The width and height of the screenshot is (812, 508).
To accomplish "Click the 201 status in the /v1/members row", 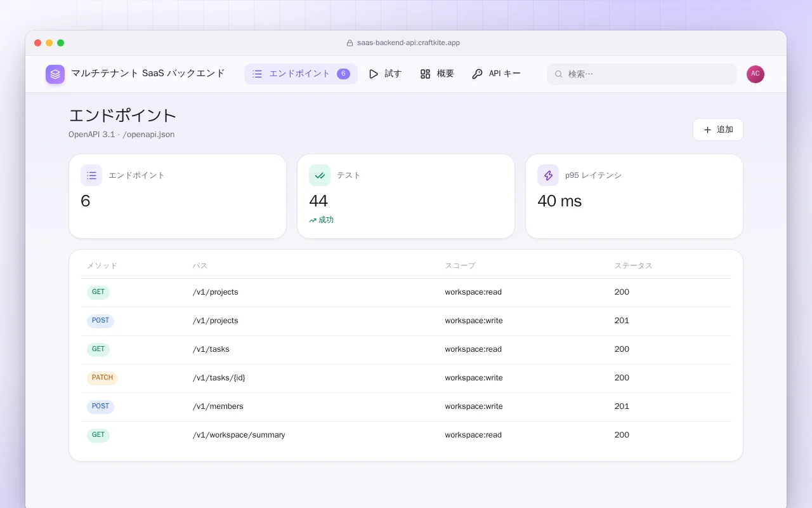I will tap(622, 406).
